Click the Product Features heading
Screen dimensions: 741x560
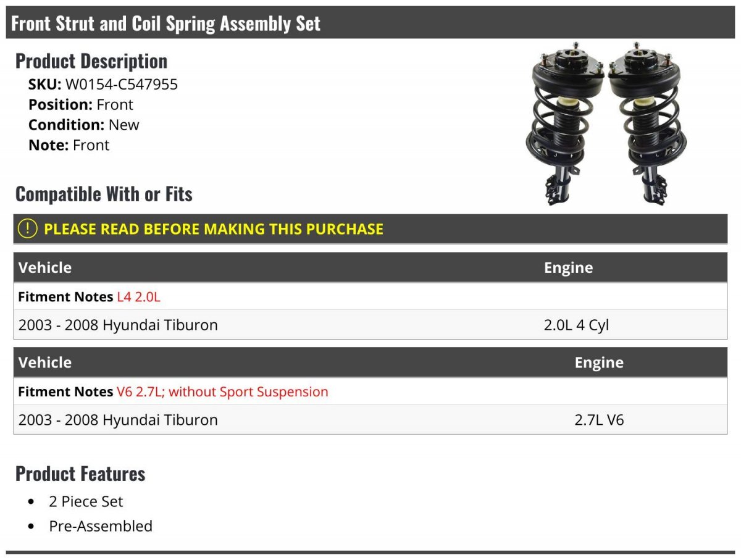click(80, 474)
